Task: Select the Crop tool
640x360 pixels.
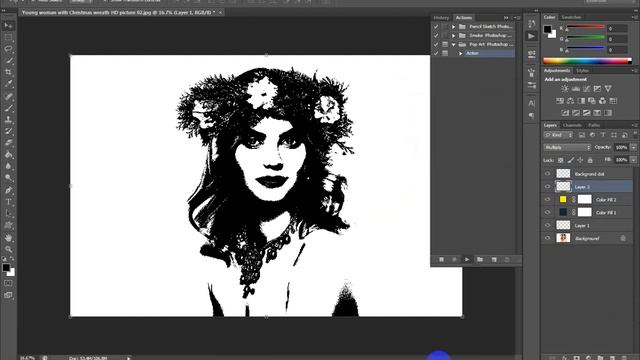Action: coord(8,72)
